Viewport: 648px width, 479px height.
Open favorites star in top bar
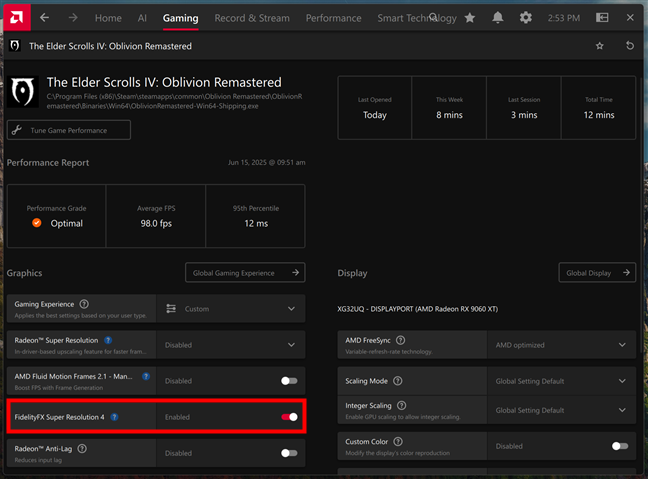pos(469,17)
